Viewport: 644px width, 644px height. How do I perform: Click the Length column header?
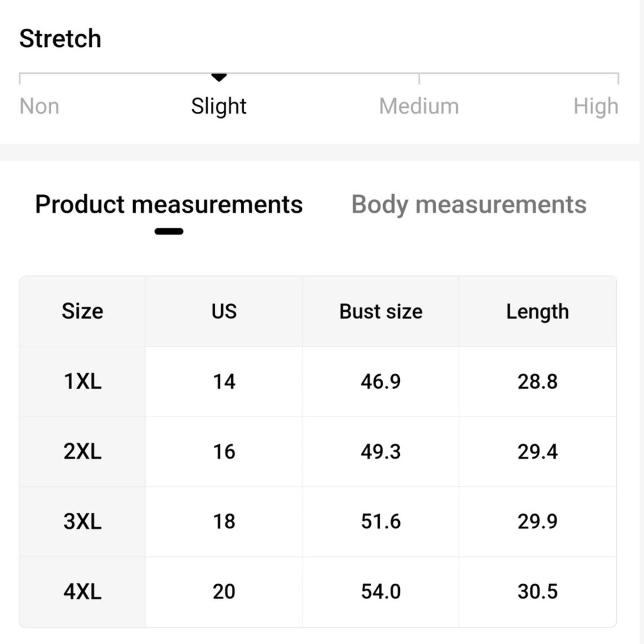pyautogui.click(x=538, y=311)
